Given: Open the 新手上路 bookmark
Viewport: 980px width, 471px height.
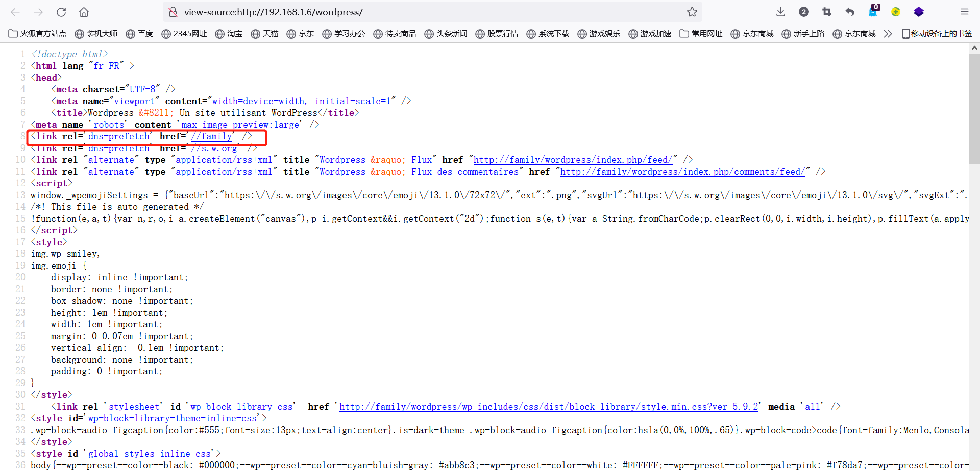Looking at the screenshot, I should (803, 34).
